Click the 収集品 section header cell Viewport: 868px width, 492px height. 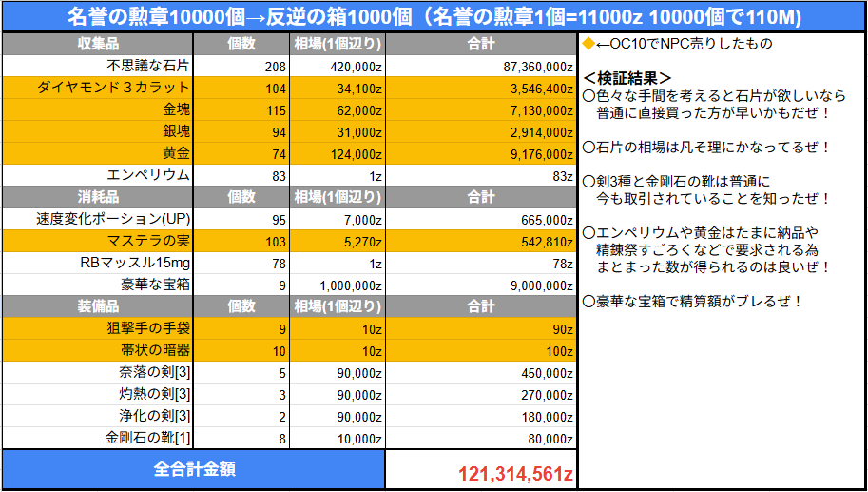pyautogui.click(x=97, y=44)
